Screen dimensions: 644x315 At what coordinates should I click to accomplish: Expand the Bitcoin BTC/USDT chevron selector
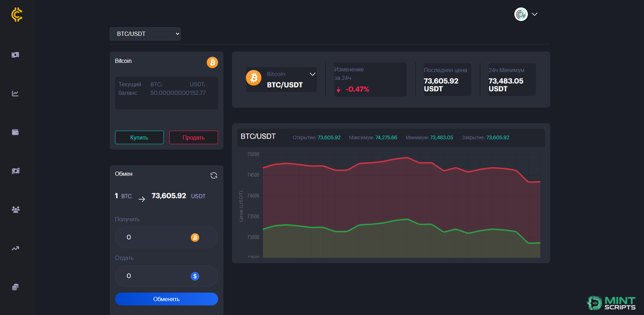[313, 74]
